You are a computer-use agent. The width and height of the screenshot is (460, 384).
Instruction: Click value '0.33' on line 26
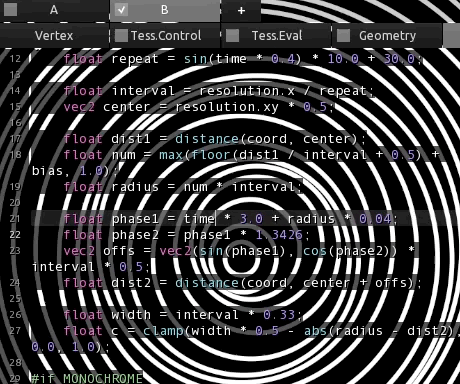[279, 315]
